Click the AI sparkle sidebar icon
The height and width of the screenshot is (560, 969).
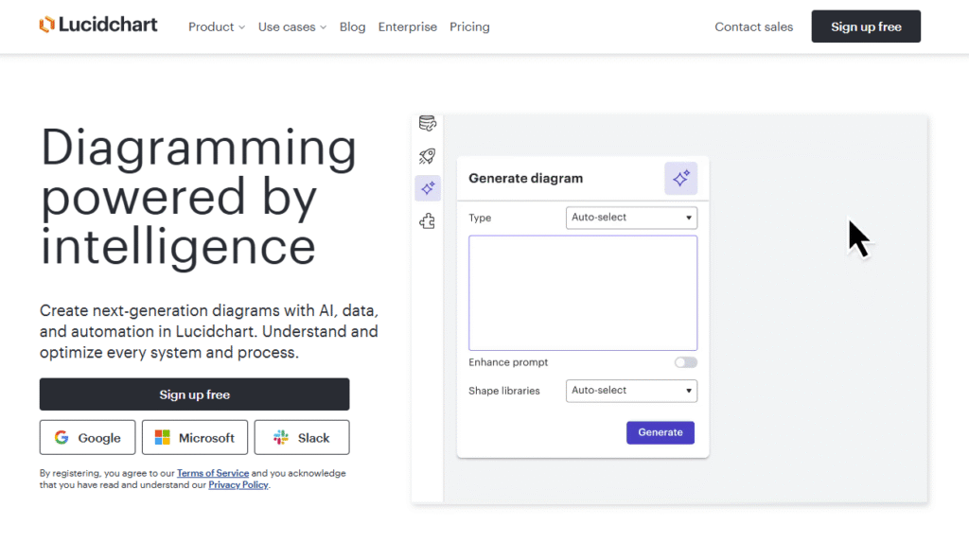[x=428, y=188]
